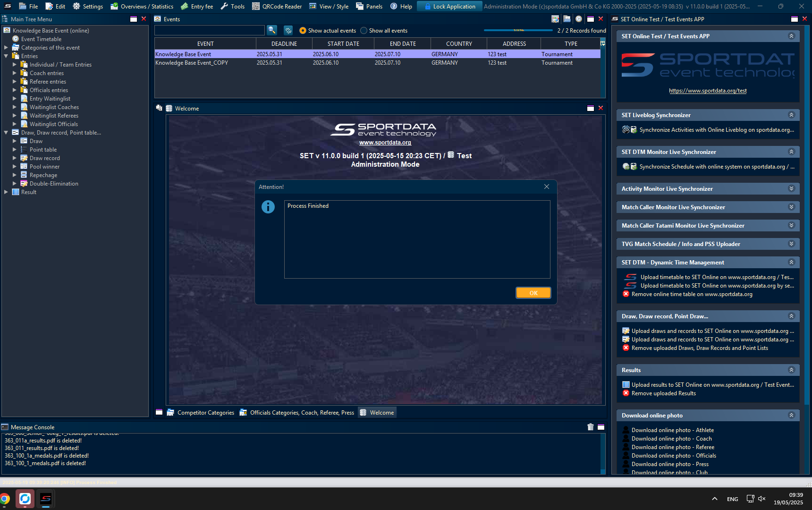Expand Individual / Team Entries node
Image resolution: width=812 pixels, height=510 pixels.
15,64
